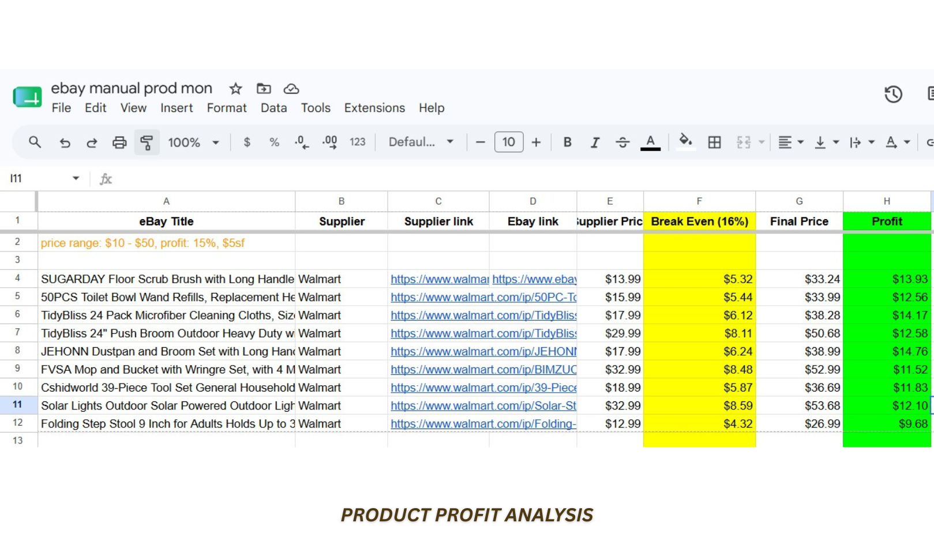
Task: Format as percent
Action: click(275, 142)
